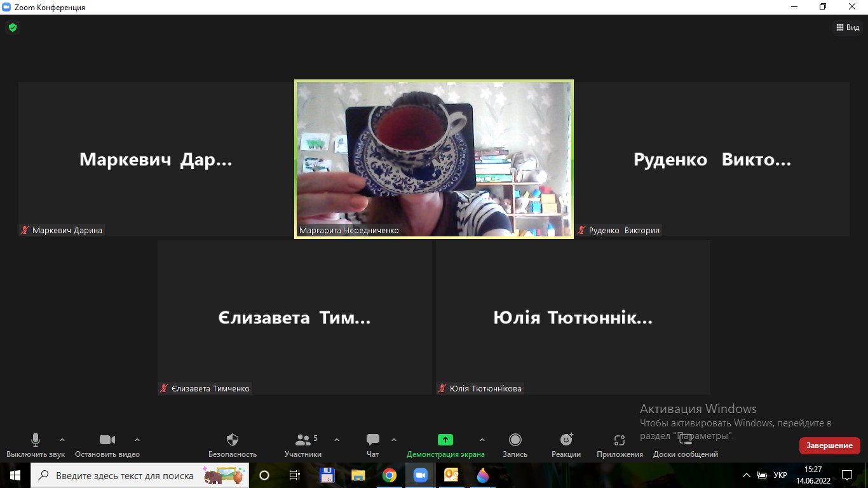The image size is (868, 488).
Task: Open Cortana circle icon on taskbar
Action: coord(264,475)
